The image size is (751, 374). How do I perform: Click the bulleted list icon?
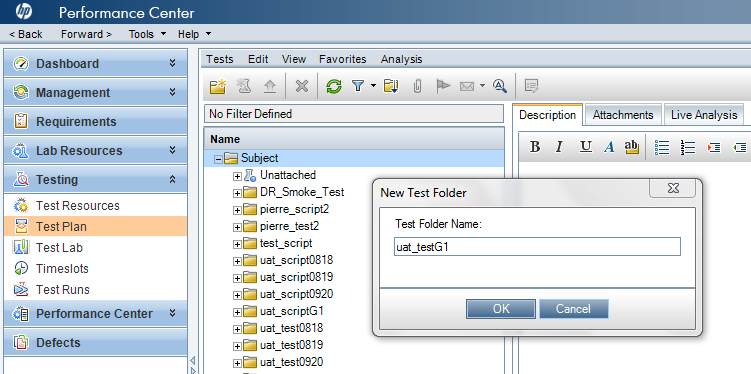[662, 147]
